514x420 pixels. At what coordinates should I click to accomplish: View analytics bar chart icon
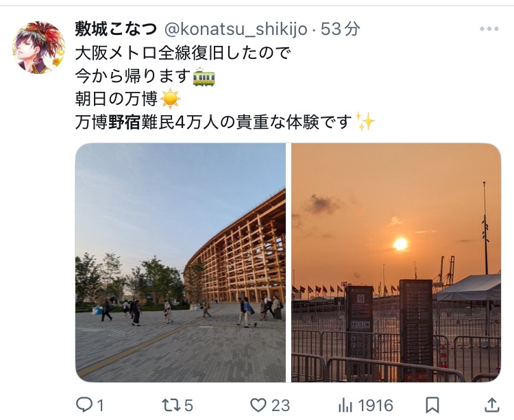tap(345, 405)
